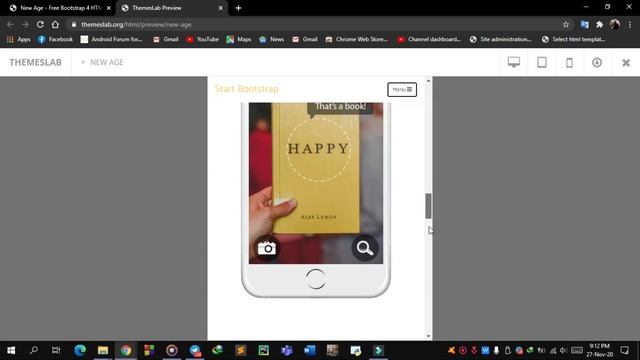This screenshot has width=640, height=360.
Task: Close the New Age browser tab
Action: point(109,8)
